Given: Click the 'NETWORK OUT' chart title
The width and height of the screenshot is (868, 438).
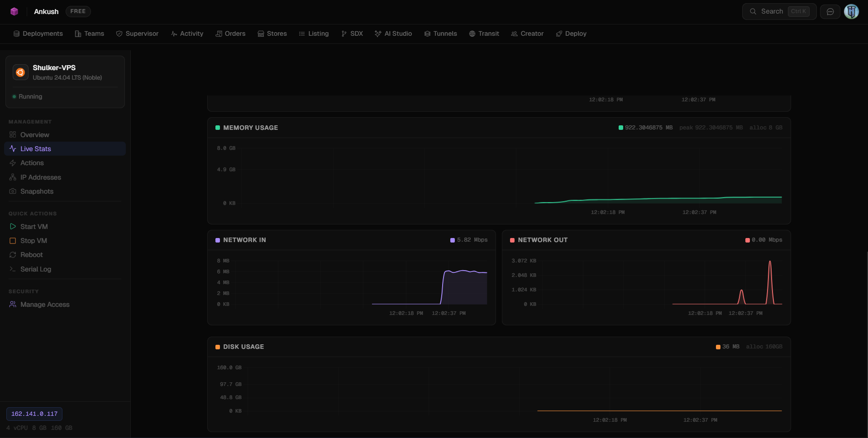Looking at the screenshot, I should pyautogui.click(x=543, y=240).
